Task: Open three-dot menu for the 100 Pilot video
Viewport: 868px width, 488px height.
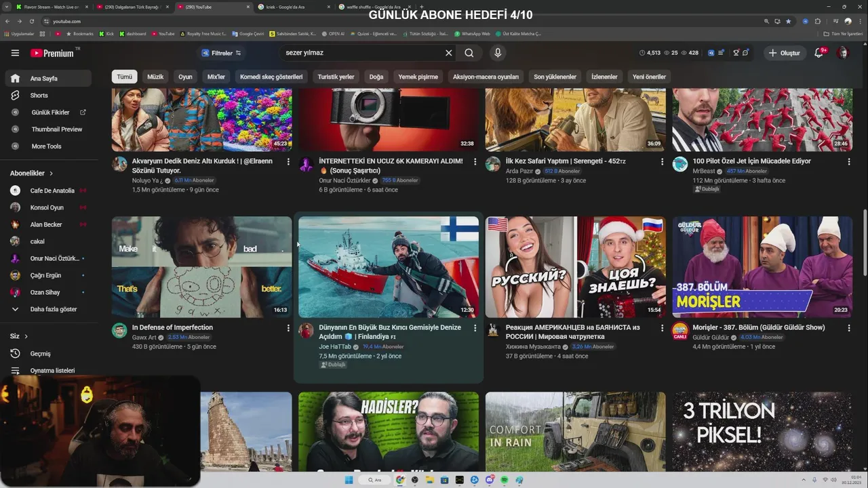Action: 848,161
